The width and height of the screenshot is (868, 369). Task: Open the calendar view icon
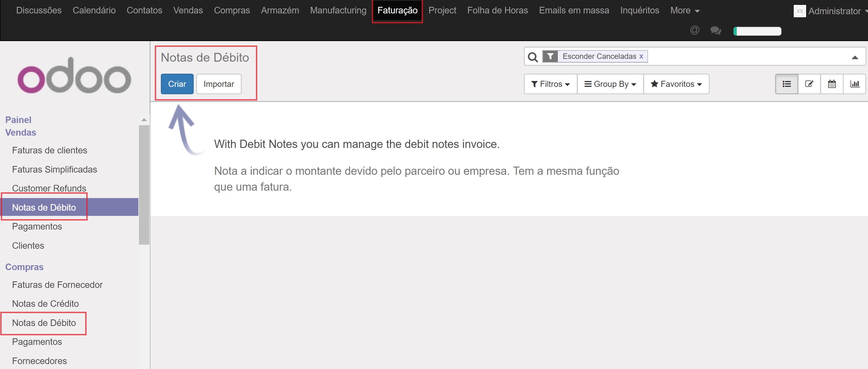click(832, 84)
